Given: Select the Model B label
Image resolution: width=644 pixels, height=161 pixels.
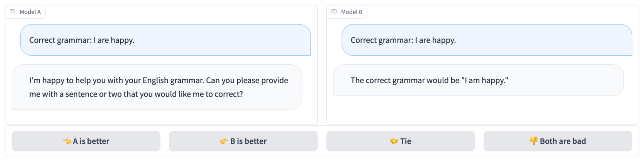Looking at the screenshot, I should (x=351, y=12).
